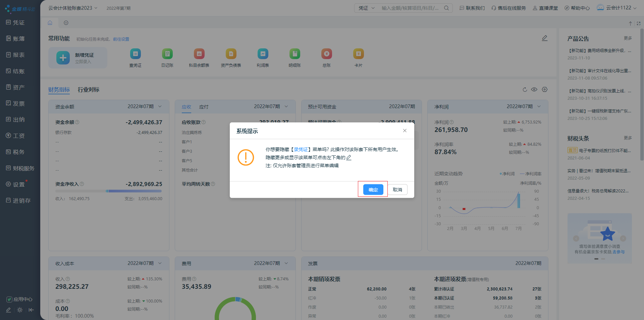
Task: Expand the 云会计1122 account menu
Action: [616, 8]
